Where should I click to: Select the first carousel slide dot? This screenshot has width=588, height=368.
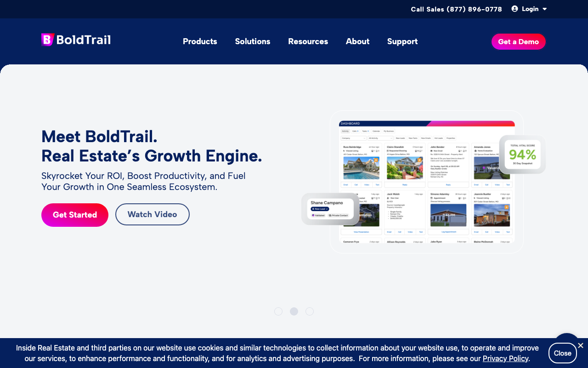[x=278, y=311]
